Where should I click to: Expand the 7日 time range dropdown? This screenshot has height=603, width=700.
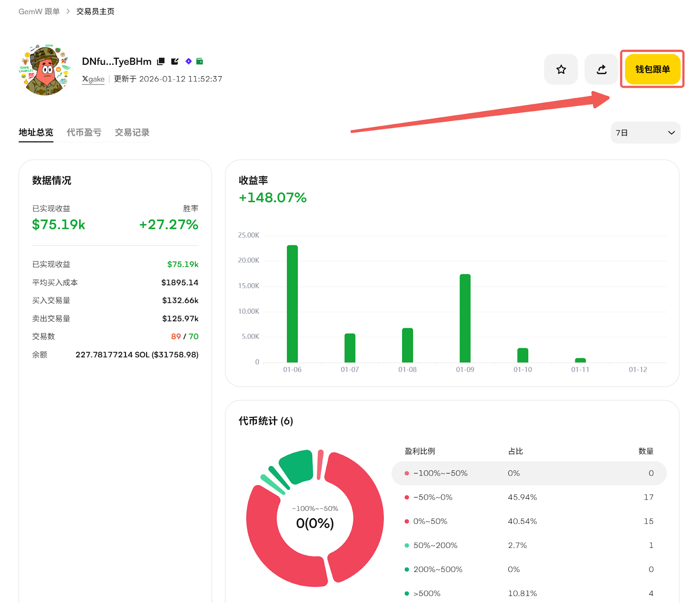click(645, 133)
